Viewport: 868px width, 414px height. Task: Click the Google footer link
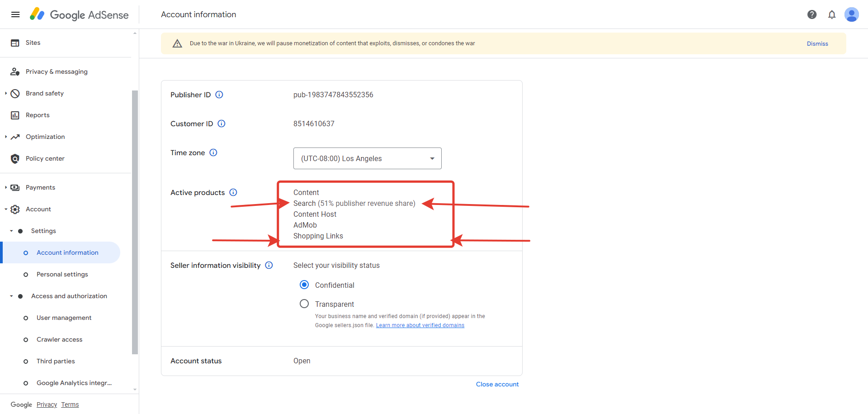(x=21, y=404)
